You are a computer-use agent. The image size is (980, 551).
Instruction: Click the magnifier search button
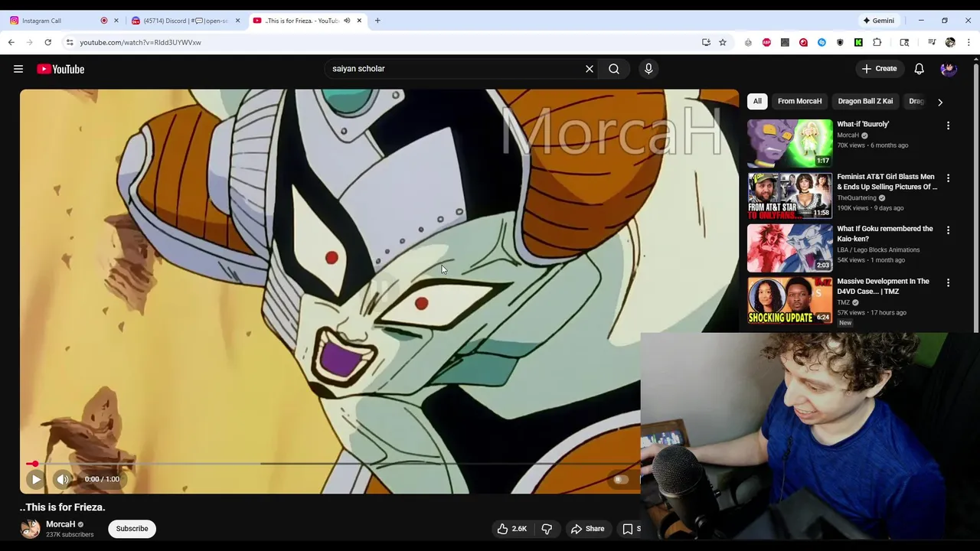pyautogui.click(x=614, y=69)
